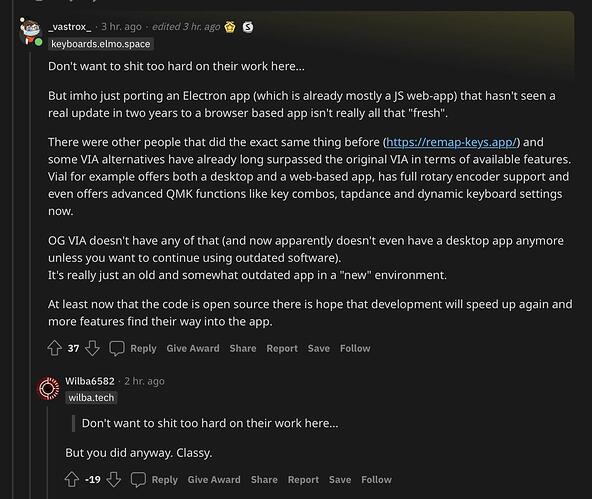Open the remap-keys.app hyperlink
The width and height of the screenshot is (592, 499).
(x=452, y=142)
